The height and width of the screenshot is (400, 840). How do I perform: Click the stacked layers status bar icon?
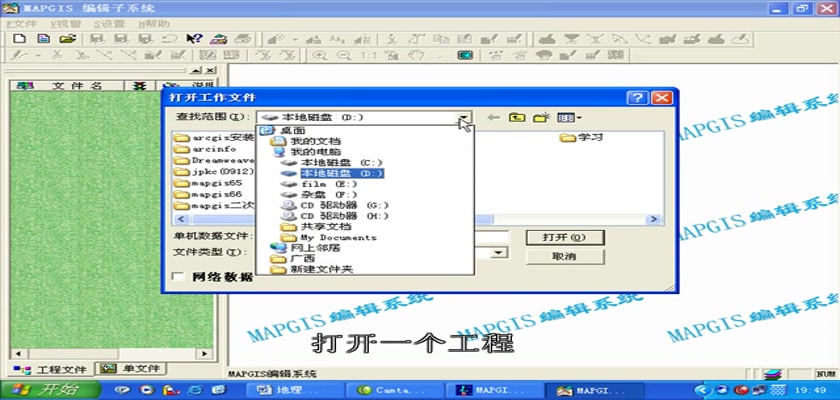772,374
